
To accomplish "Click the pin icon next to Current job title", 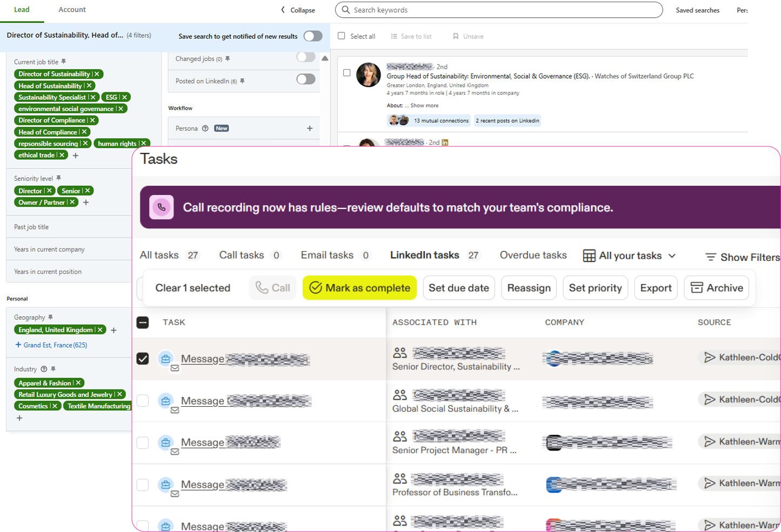I will point(64,62).
